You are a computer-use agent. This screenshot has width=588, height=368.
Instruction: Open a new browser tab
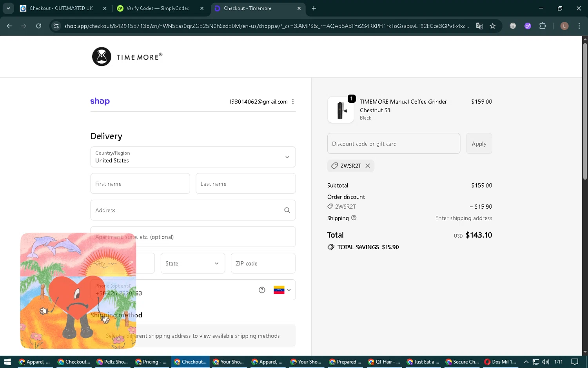pos(314,8)
